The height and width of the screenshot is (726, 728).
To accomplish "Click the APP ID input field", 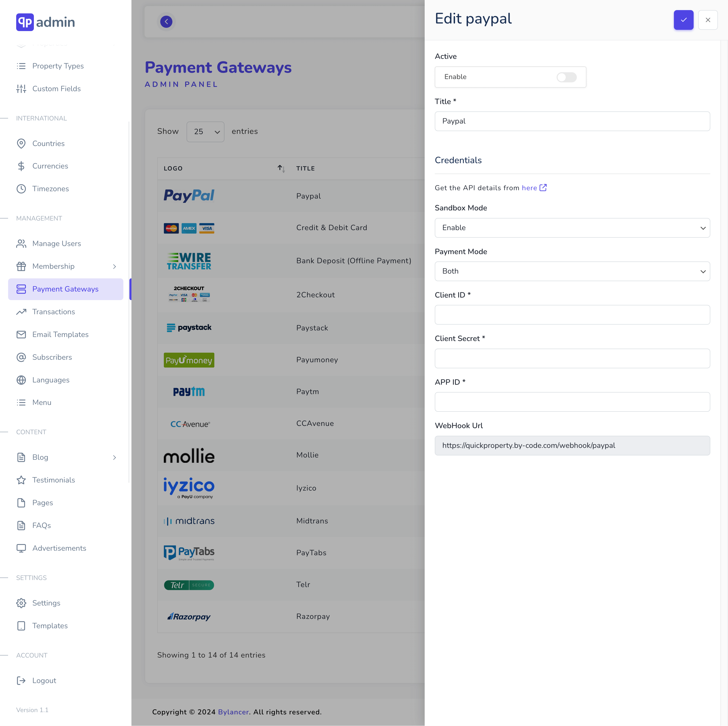I will (x=572, y=402).
